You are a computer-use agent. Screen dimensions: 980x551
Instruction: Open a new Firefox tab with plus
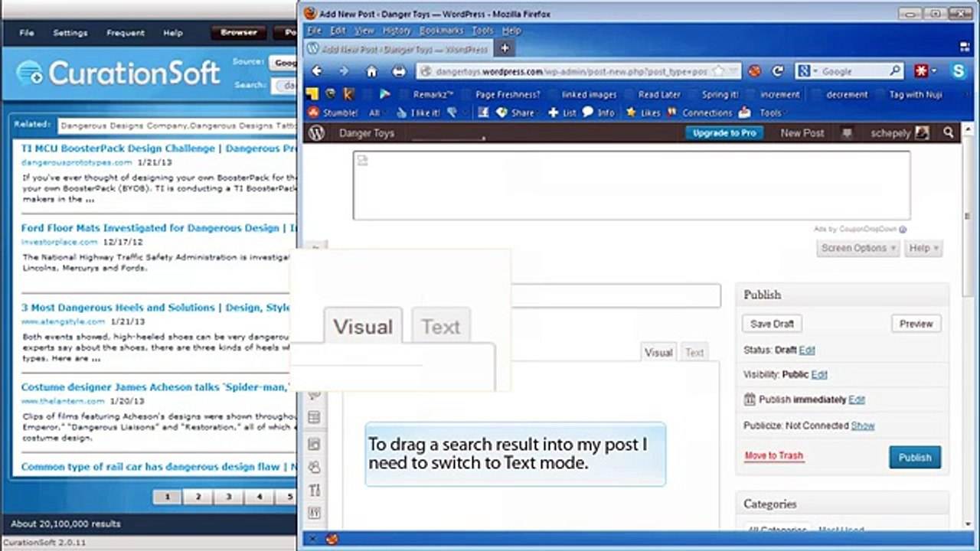click(505, 48)
